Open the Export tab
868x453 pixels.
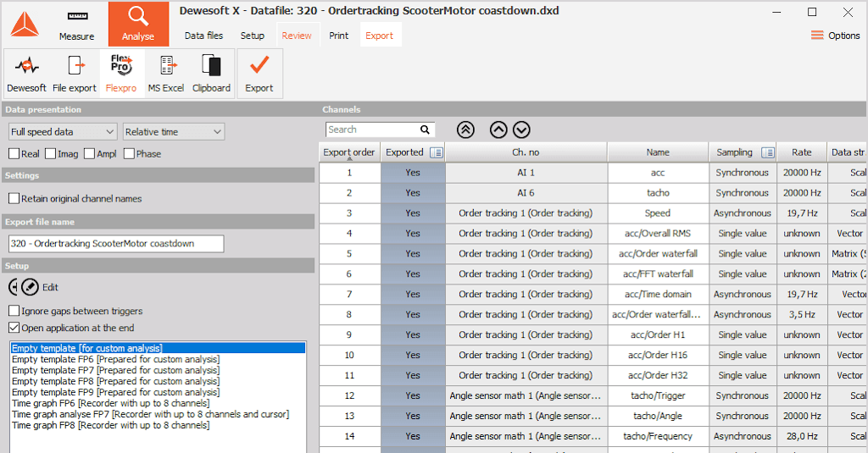[x=379, y=36]
